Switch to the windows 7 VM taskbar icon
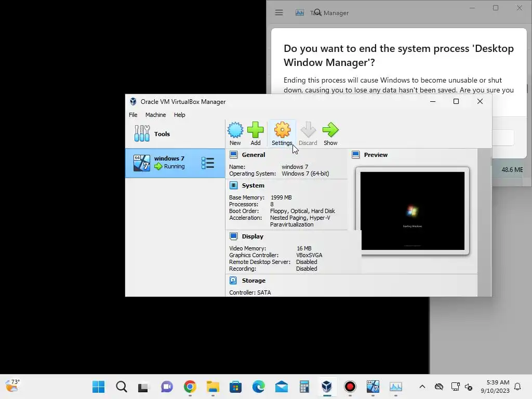The width and height of the screenshot is (532, 399). [x=373, y=387]
